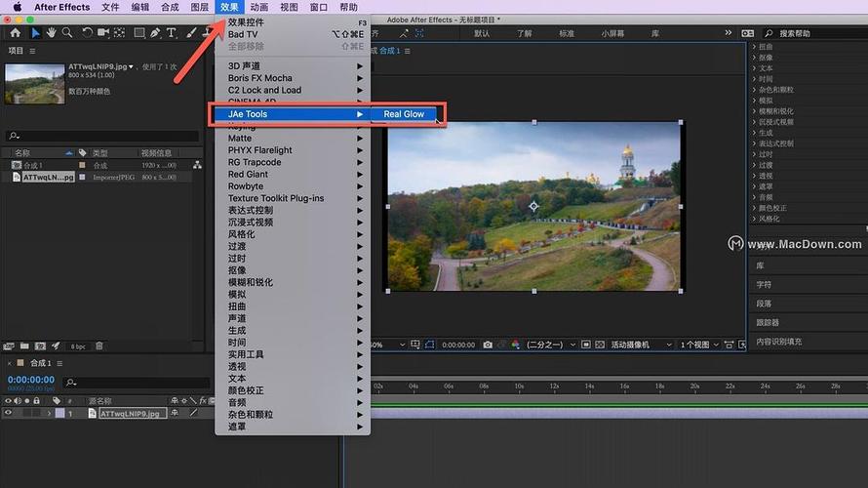Open the (二分之一) resolution dropdown
Screen dimensions: 868x488
click(x=550, y=345)
